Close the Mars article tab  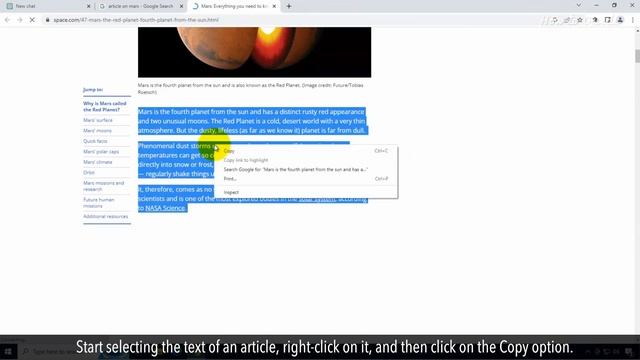[274, 6]
